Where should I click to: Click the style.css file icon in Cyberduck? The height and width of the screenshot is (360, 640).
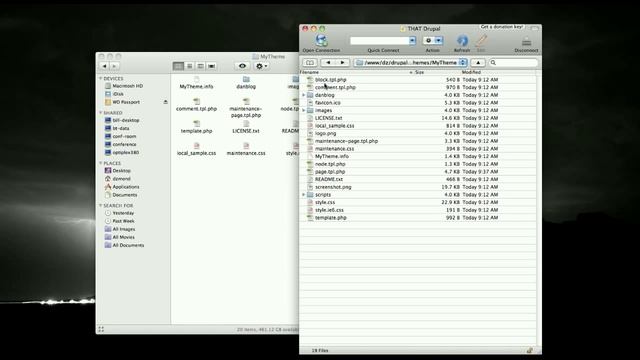coord(310,202)
